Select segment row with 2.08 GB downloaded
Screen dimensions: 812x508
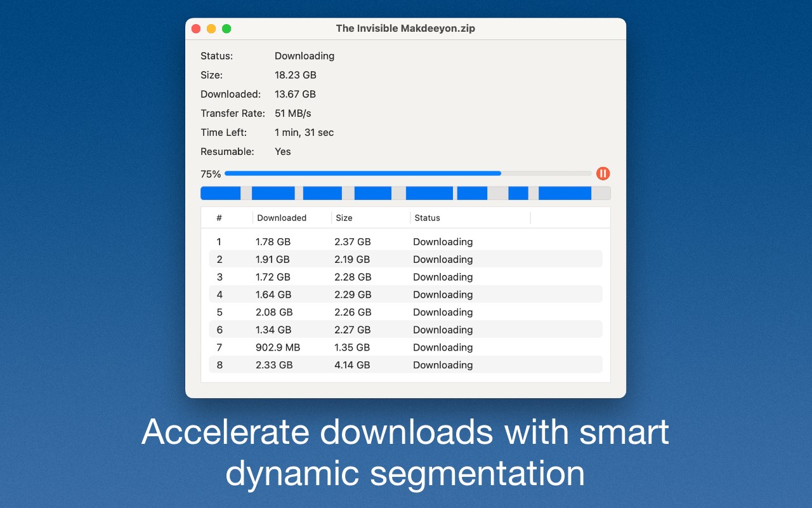click(x=405, y=312)
